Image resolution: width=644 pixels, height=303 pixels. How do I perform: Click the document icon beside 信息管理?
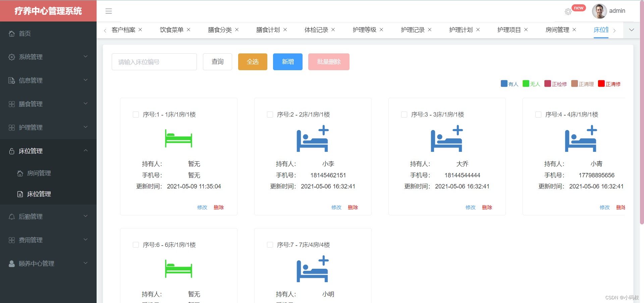12,81
